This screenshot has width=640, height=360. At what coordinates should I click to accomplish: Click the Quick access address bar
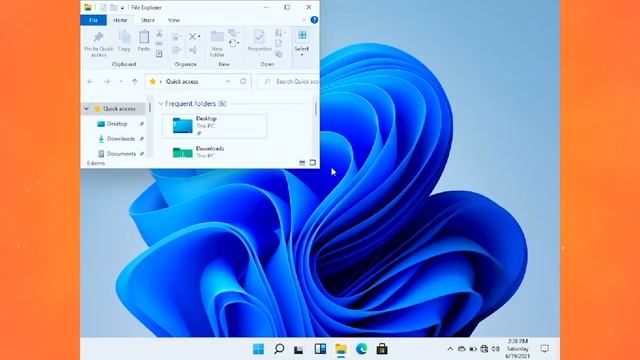(198, 82)
